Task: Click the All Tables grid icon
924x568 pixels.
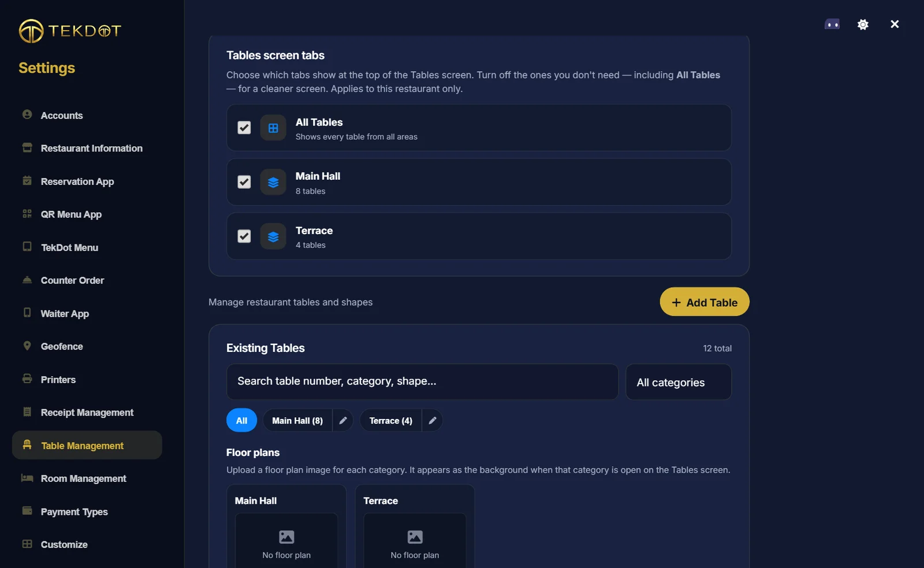Action: click(x=273, y=128)
